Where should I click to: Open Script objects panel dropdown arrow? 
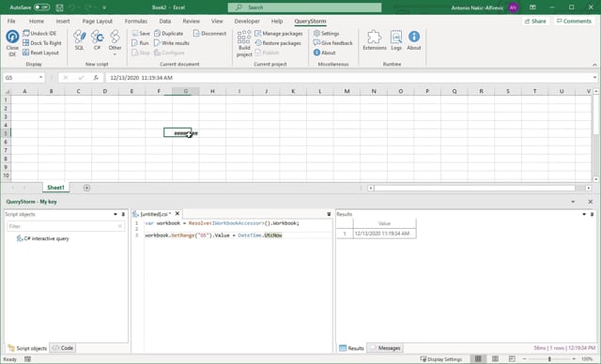(116, 214)
